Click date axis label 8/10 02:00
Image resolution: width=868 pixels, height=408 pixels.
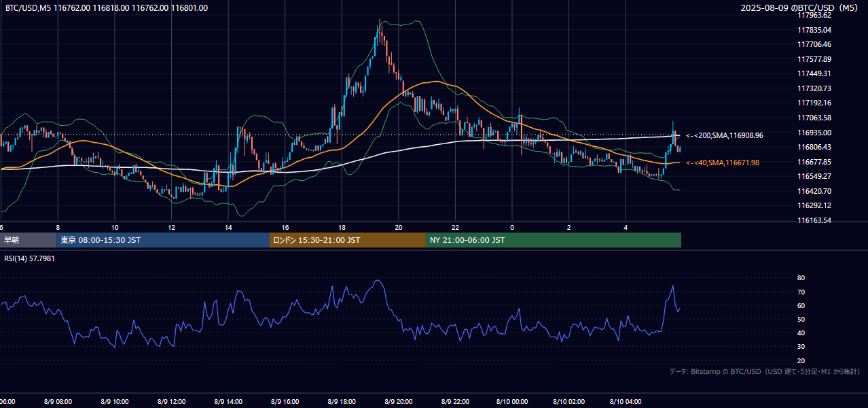569,402
